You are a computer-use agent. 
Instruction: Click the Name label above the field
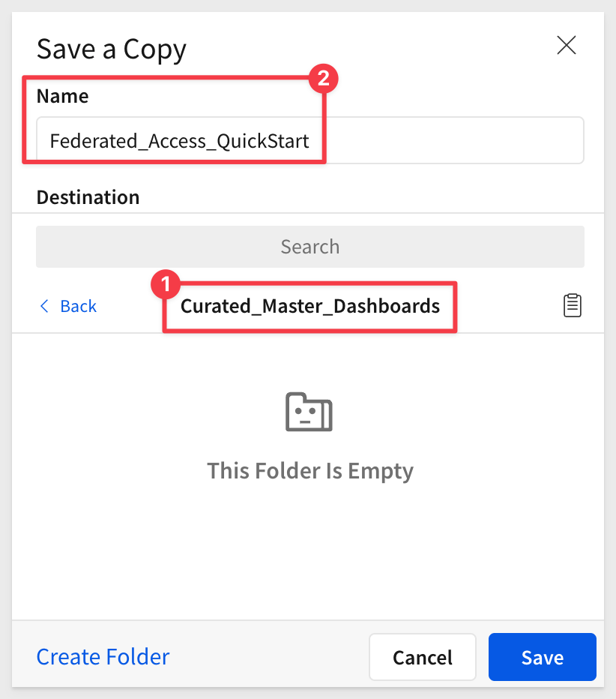pos(62,96)
